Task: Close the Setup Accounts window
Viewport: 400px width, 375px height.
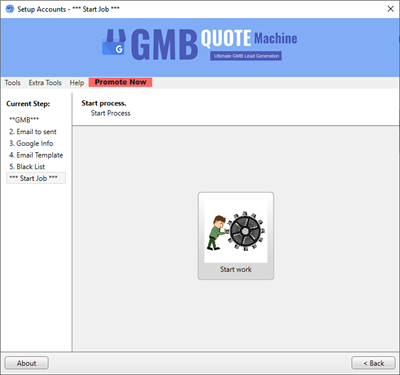Action: (x=390, y=9)
